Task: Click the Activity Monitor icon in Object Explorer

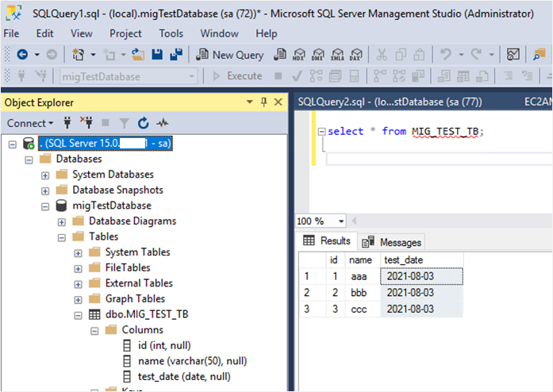Action: [x=163, y=123]
